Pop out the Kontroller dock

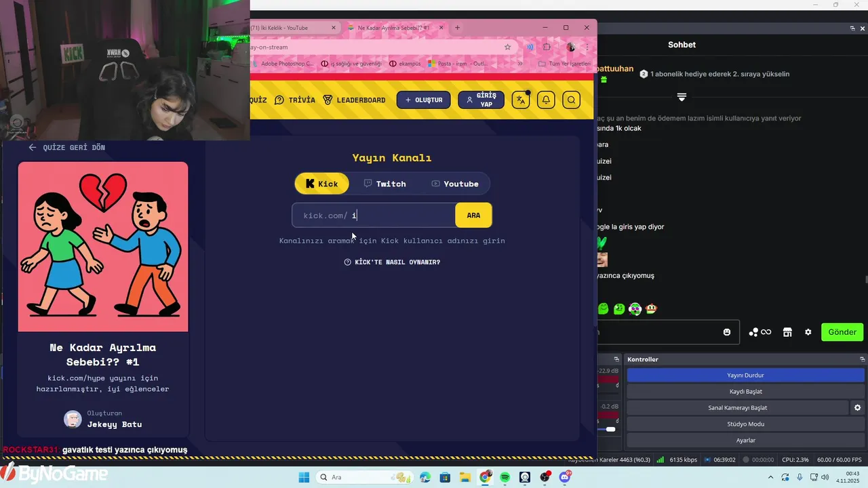click(x=863, y=359)
